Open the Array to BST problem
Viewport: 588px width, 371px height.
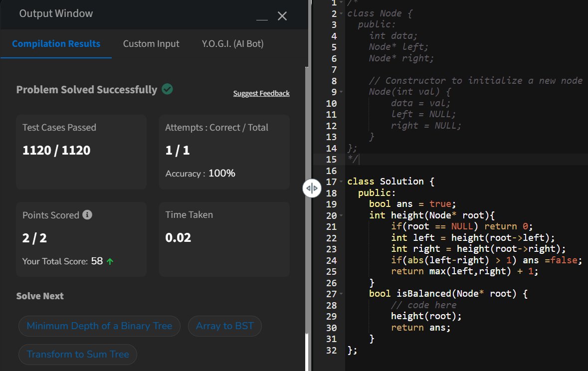tap(224, 326)
